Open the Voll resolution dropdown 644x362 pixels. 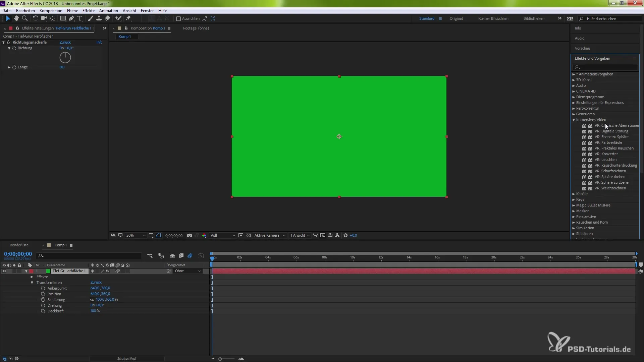(x=223, y=236)
